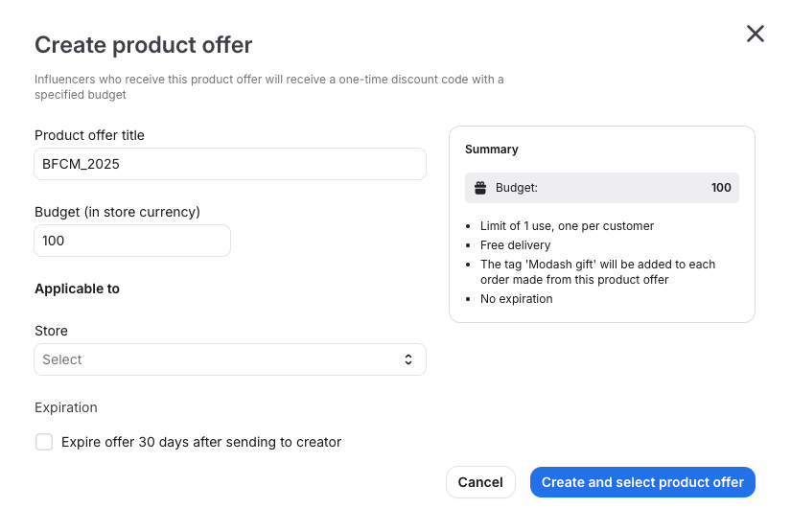Click Create and select product offer

click(642, 482)
